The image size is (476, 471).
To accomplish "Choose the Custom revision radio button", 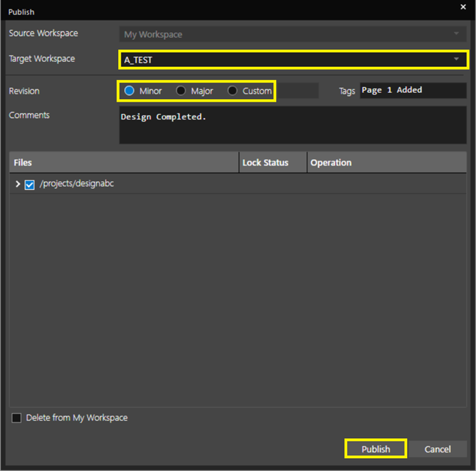I will click(x=233, y=91).
